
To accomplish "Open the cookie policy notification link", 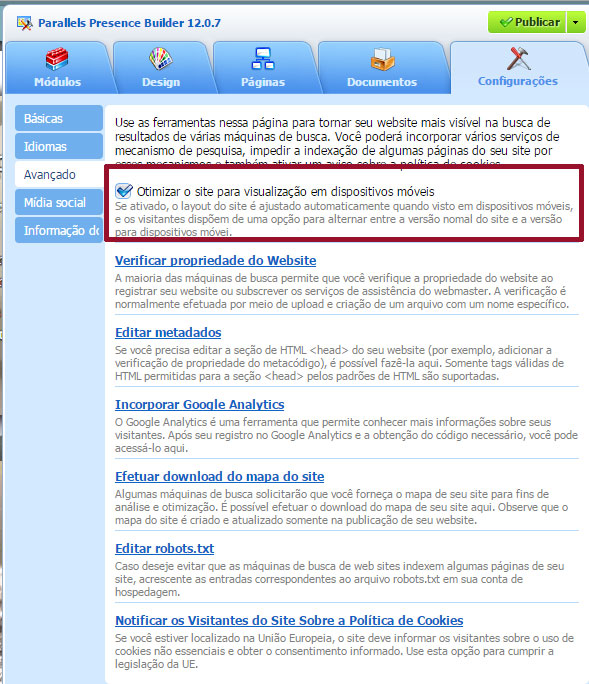I will coord(289,620).
